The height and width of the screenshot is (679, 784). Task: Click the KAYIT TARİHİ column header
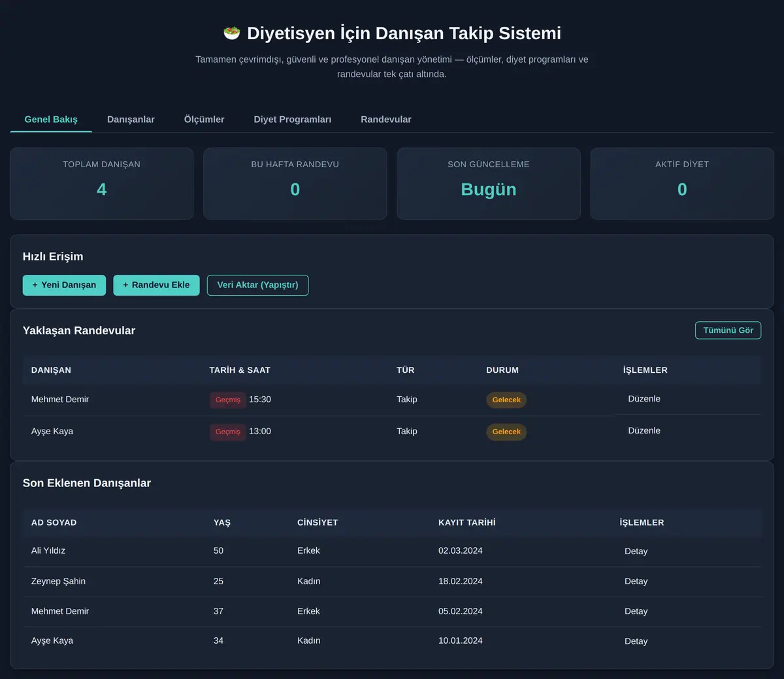(x=466, y=522)
